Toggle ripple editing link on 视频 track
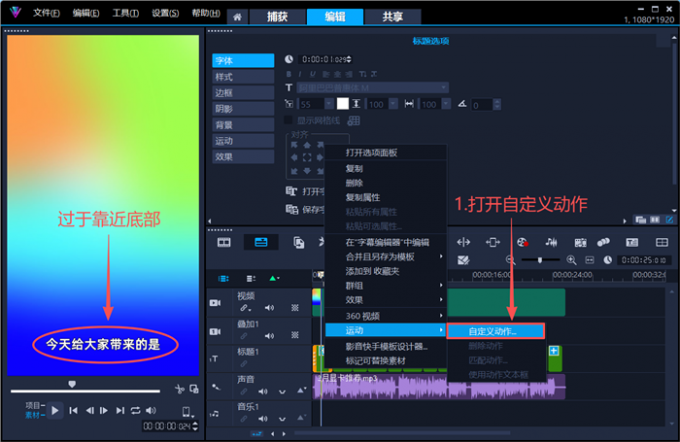Screen dimensions: 680x442 (x=245, y=308)
